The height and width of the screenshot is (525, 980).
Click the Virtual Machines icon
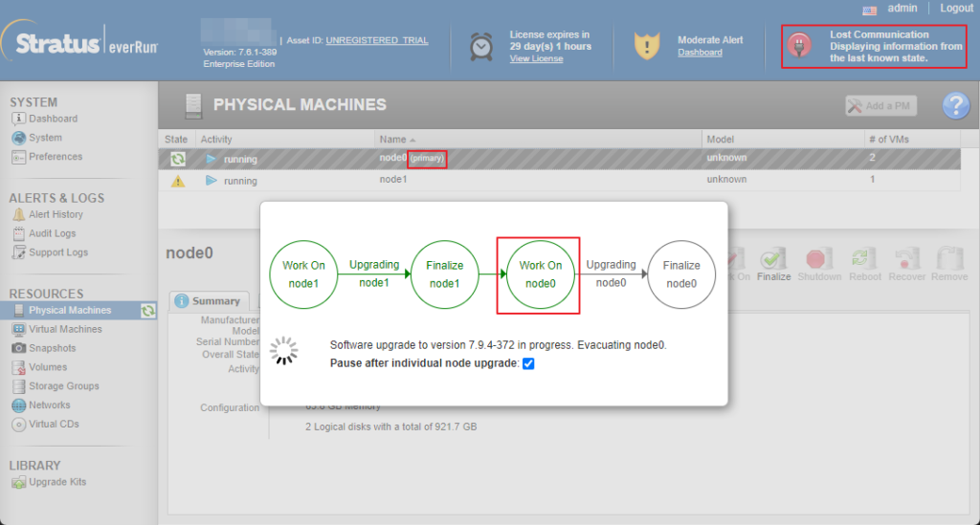(x=19, y=329)
